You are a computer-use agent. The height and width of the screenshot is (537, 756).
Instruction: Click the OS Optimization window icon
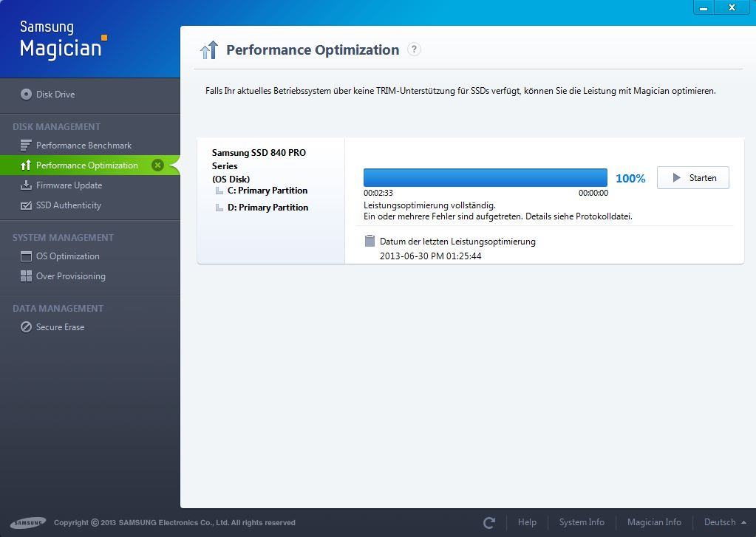[x=26, y=256]
